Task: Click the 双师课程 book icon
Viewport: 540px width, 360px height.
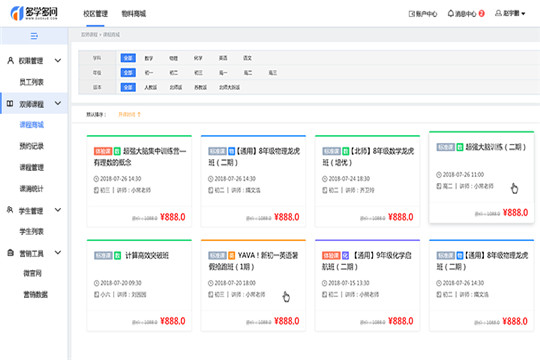Action: (10, 103)
